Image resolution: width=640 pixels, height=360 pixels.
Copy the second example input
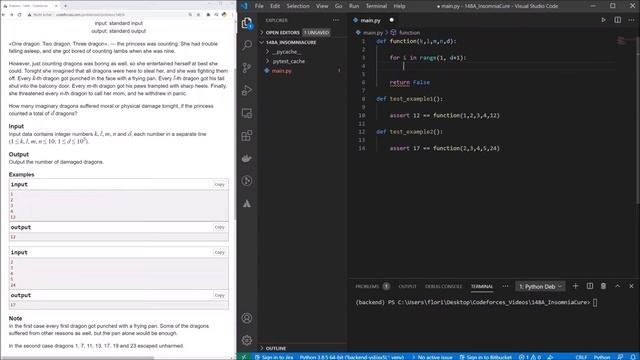pyautogui.click(x=220, y=252)
